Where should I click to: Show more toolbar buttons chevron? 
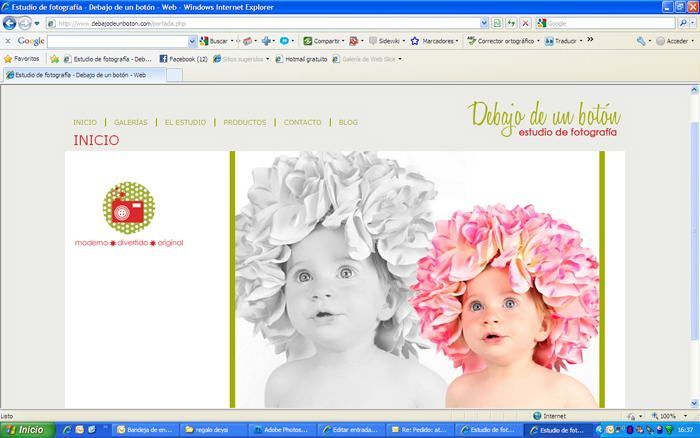tap(590, 40)
